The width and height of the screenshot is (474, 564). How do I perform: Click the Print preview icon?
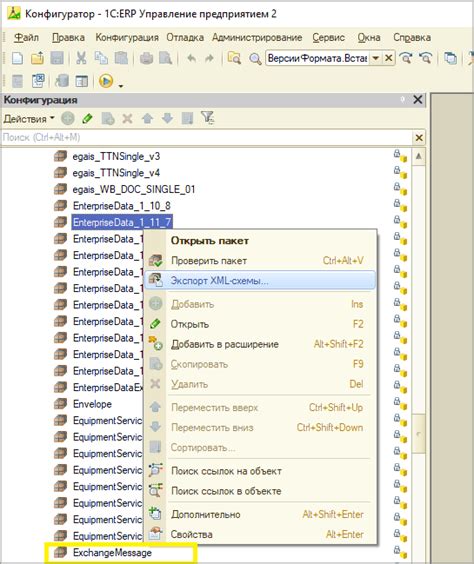(165, 58)
